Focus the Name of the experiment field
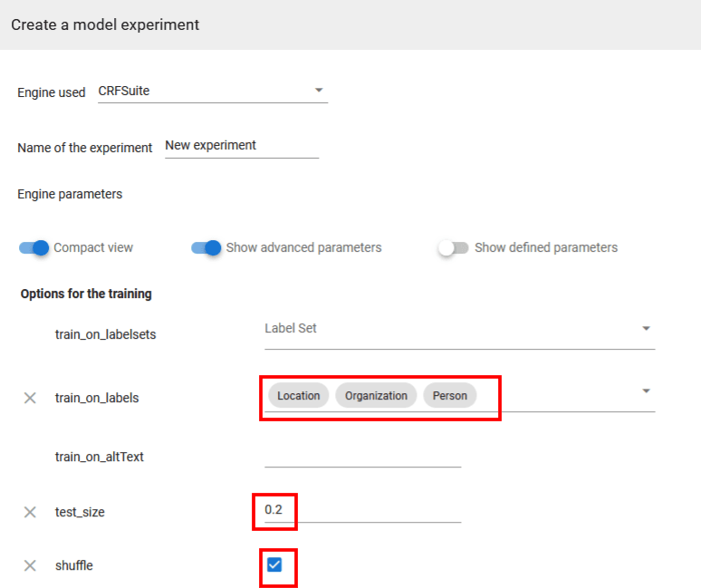The height and width of the screenshot is (588, 701). click(241, 146)
